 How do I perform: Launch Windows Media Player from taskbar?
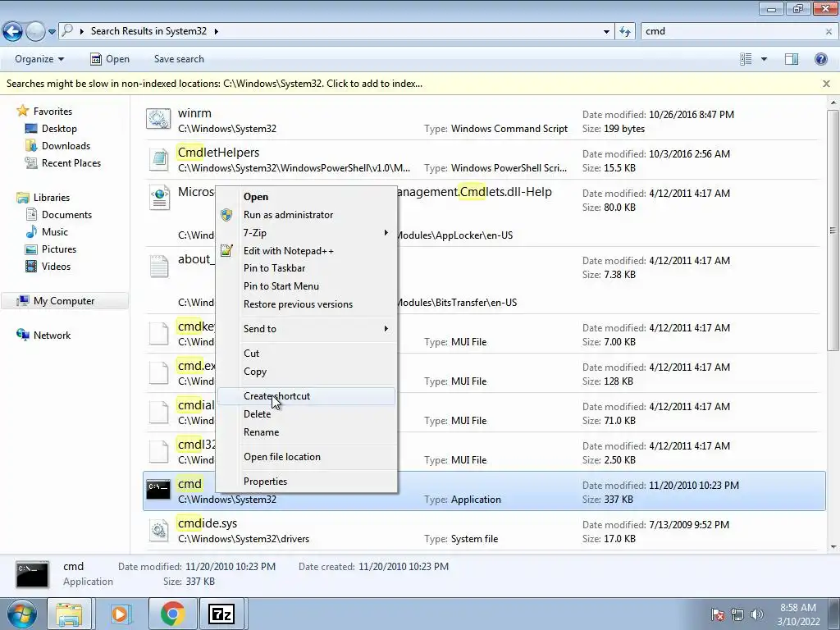pos(120,614)
